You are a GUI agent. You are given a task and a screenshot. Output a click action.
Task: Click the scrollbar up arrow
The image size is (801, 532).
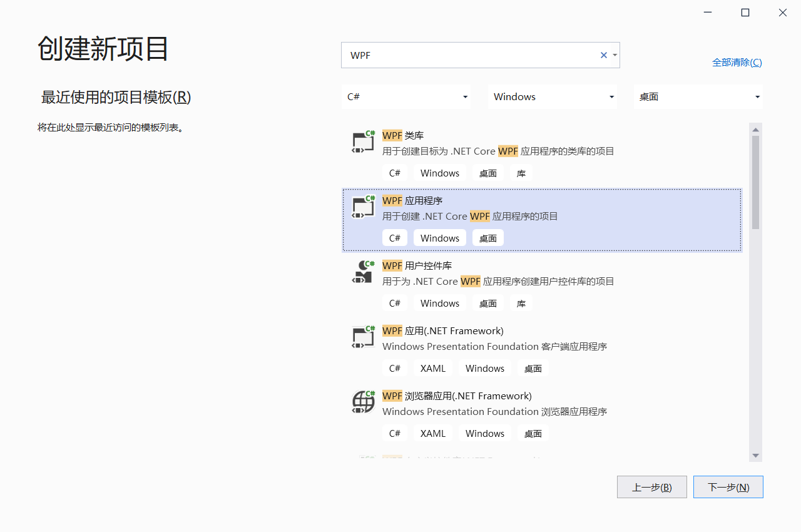pos(756,129)
